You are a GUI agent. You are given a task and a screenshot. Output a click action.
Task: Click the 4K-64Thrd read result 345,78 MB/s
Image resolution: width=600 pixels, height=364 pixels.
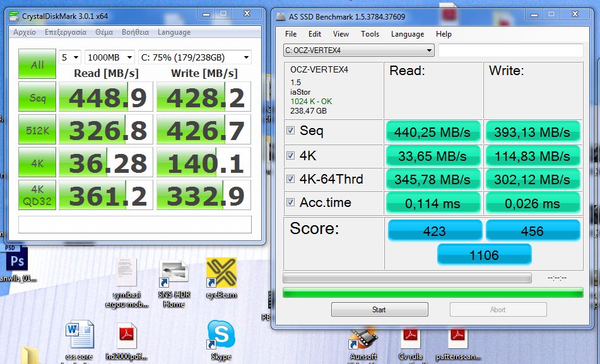[x=433, y=179]
